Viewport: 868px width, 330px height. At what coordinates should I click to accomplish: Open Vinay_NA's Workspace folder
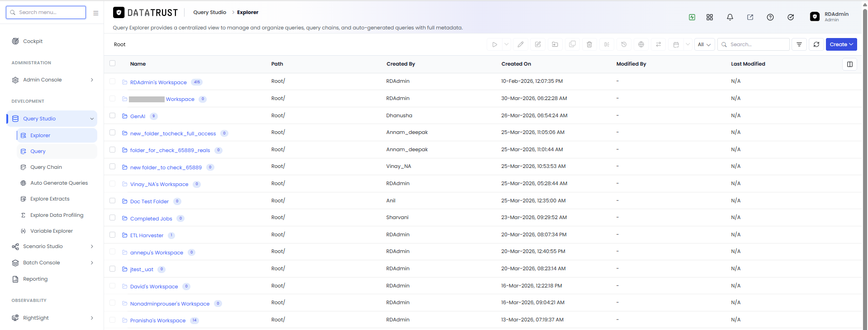coord(159,184)
